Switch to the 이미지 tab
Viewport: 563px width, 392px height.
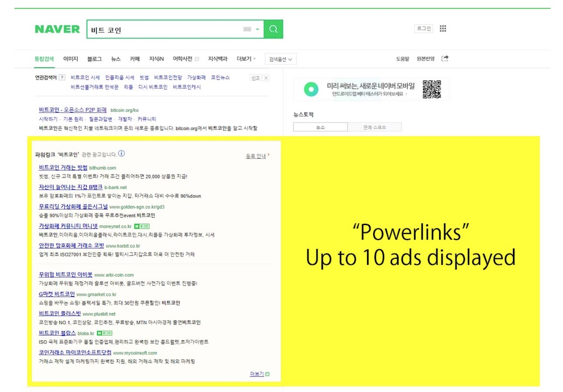tap(70, 59)
